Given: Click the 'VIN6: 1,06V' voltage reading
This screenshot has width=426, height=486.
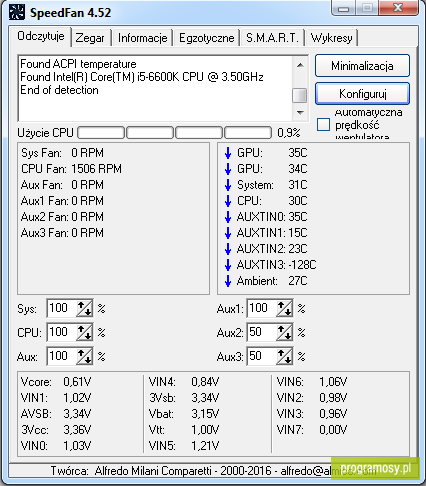Looking at the screenshot, I should 312,382.
